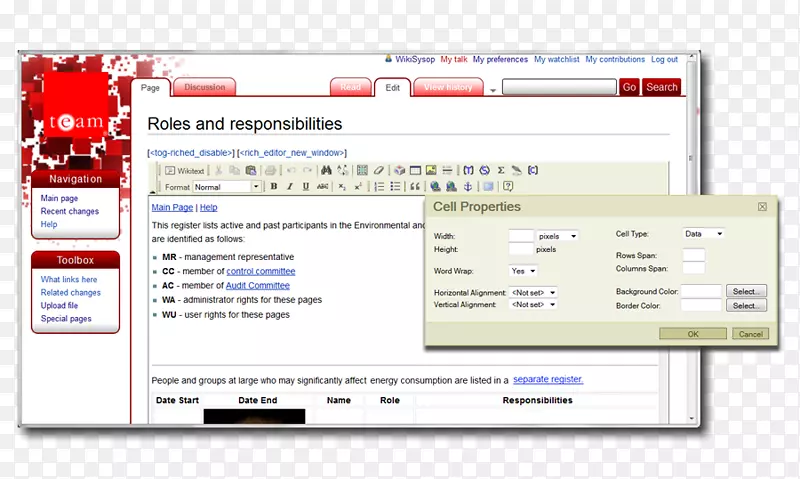Image resolution: width=800 pixels, height=479 pixels.
Task: Collapse the editor toolbar with small arrow
Action: coord(153,192)
